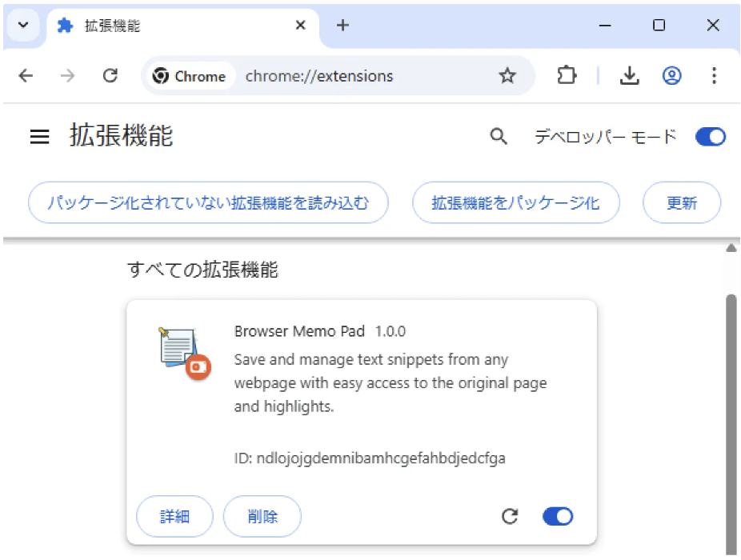Click the 拡張機能 page title

(x=121, y=136)
